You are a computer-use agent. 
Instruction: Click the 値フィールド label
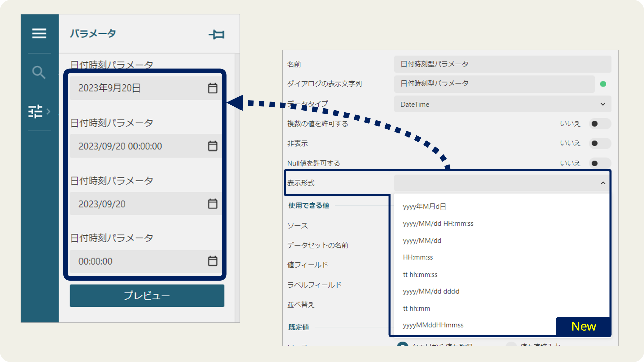(x=308, y=265)
